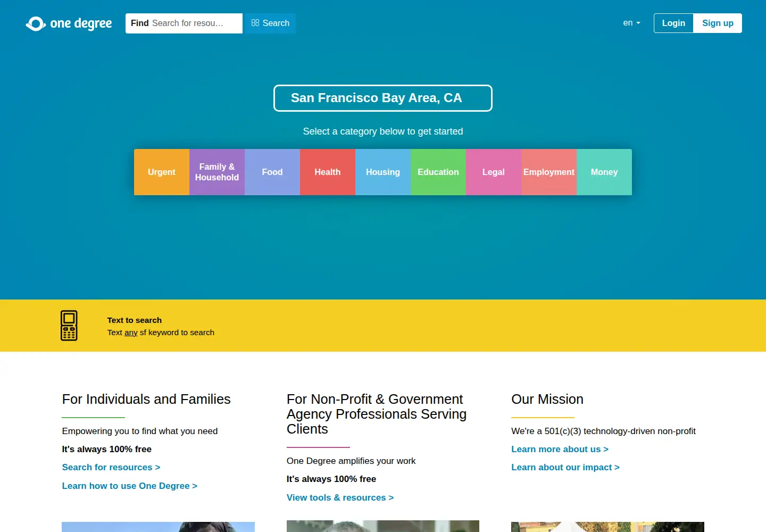
Task: Click the For Non-Profit & Government Agency heading
Action: coord(377,414)
